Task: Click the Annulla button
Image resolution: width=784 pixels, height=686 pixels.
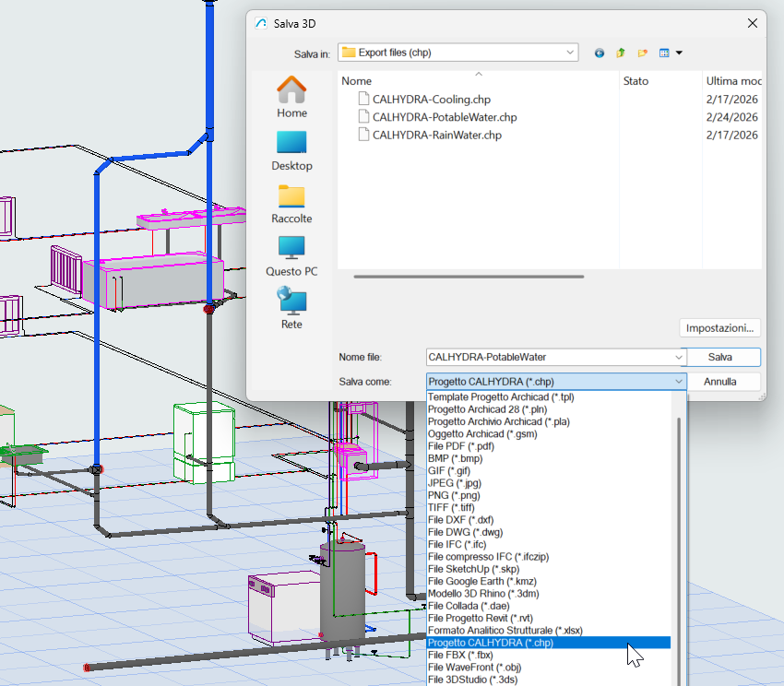Action: (720, 382)
